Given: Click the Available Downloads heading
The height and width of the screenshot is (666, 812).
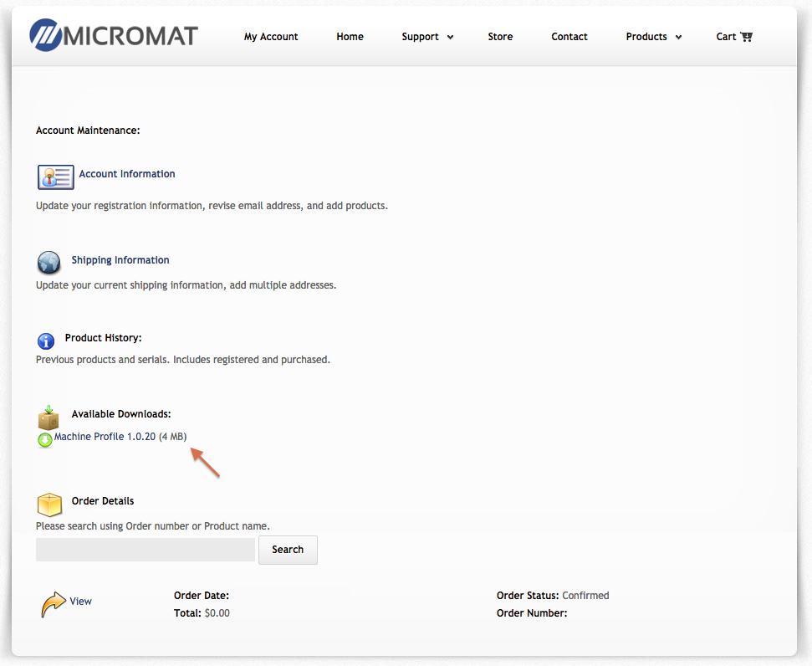Looking at the screenshot, I should [x=121, y=414].
